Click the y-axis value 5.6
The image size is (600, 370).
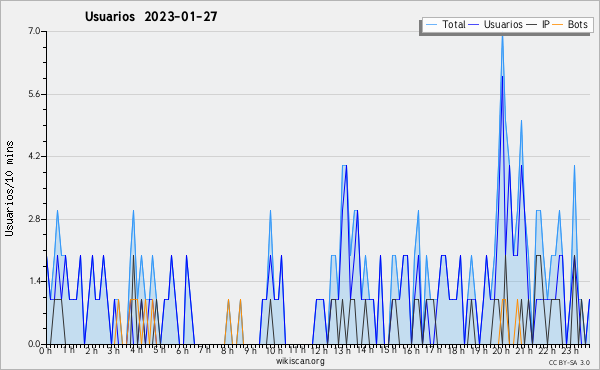(34, 94)
